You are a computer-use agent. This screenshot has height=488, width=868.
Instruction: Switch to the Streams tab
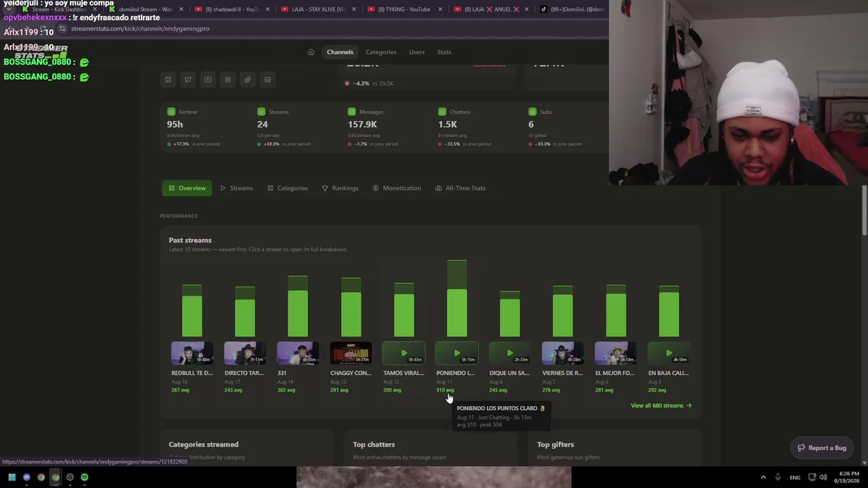coord(237,188)
